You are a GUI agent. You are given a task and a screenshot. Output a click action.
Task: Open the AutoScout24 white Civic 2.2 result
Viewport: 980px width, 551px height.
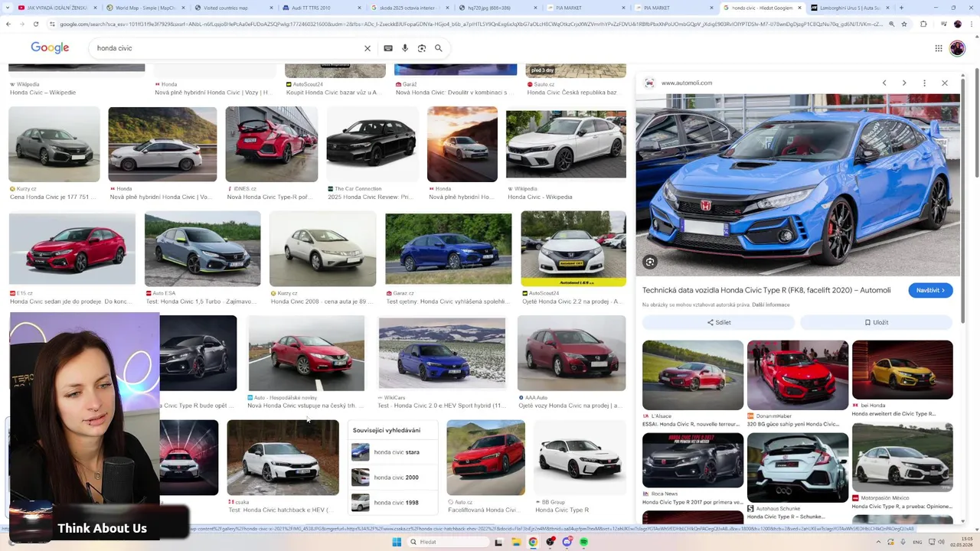coord(573,249)
